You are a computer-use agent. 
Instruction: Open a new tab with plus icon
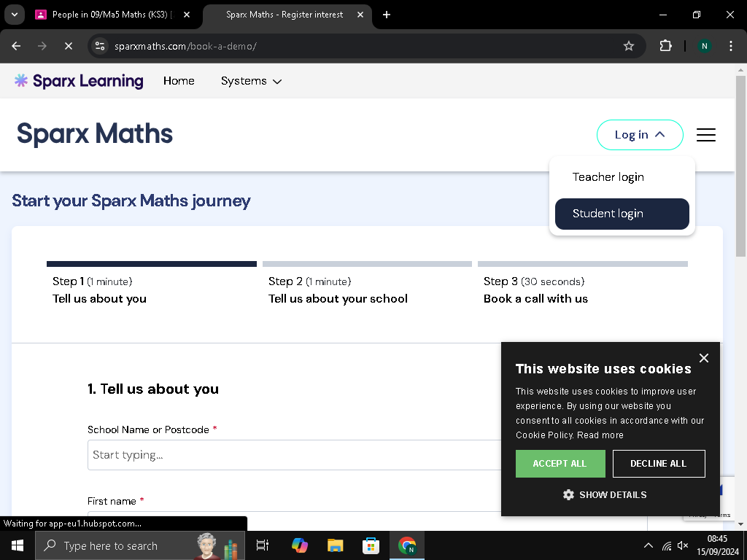[387, 15]
